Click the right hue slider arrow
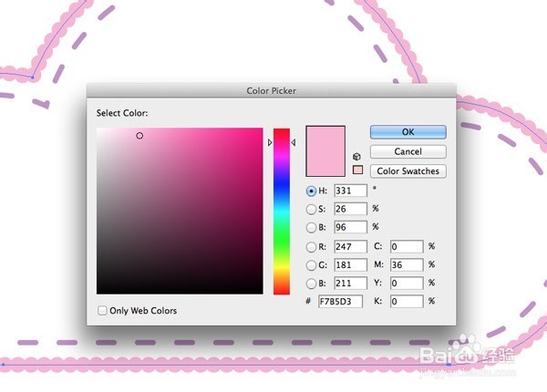The image size is (547, 392). pos(294,142)
